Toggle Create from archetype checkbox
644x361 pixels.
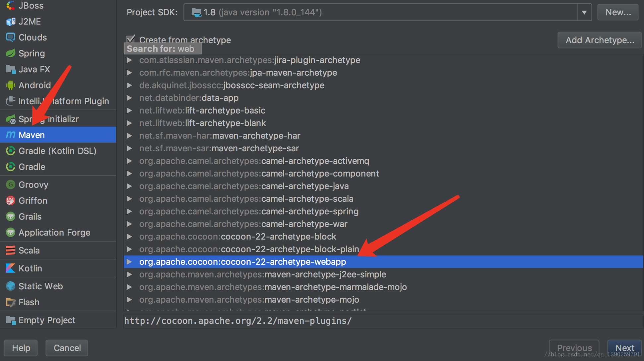pyautogui.click(x=131, y=39)
